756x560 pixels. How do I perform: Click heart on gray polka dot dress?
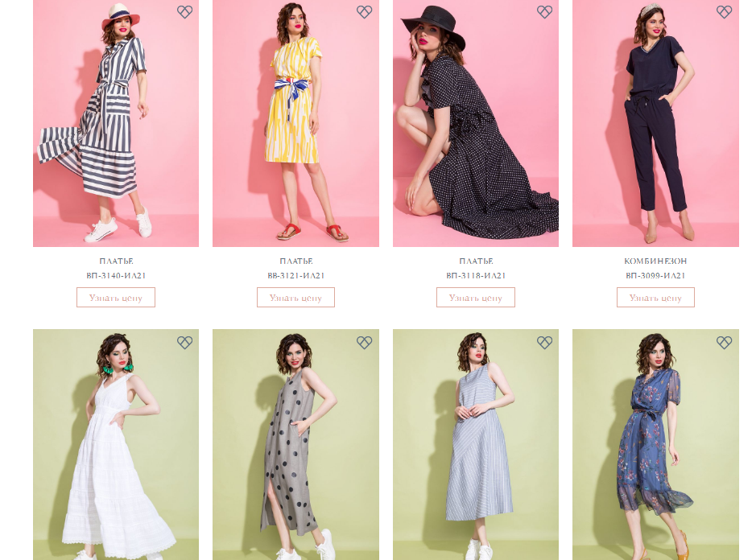(x=365, y=343)
